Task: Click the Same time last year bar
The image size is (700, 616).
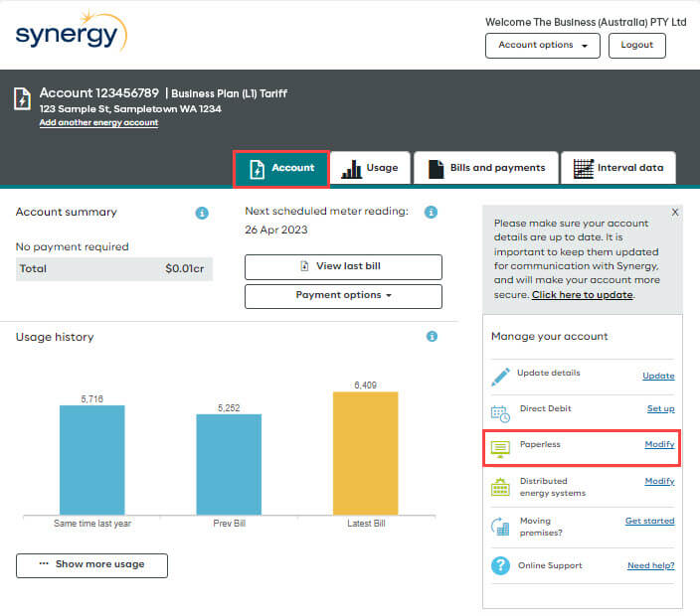Action: (91, 460)
